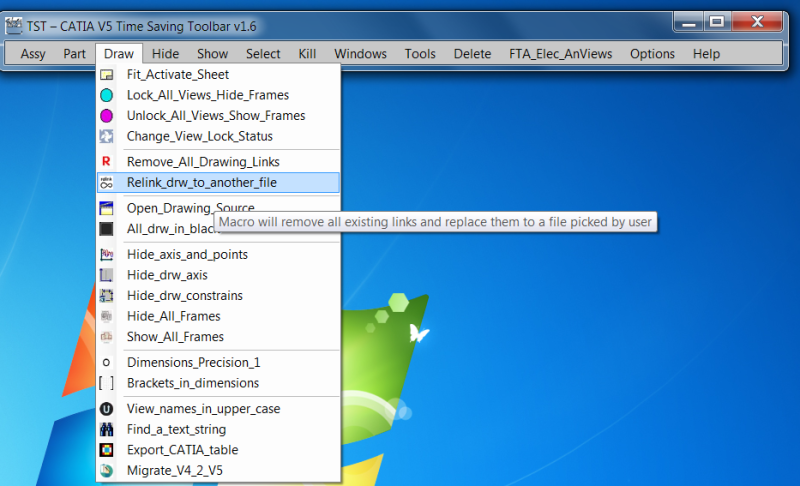Click the Open_Drawing_Source icon
Viewport: 800px width, 486px height.
[x=107, y=208]
